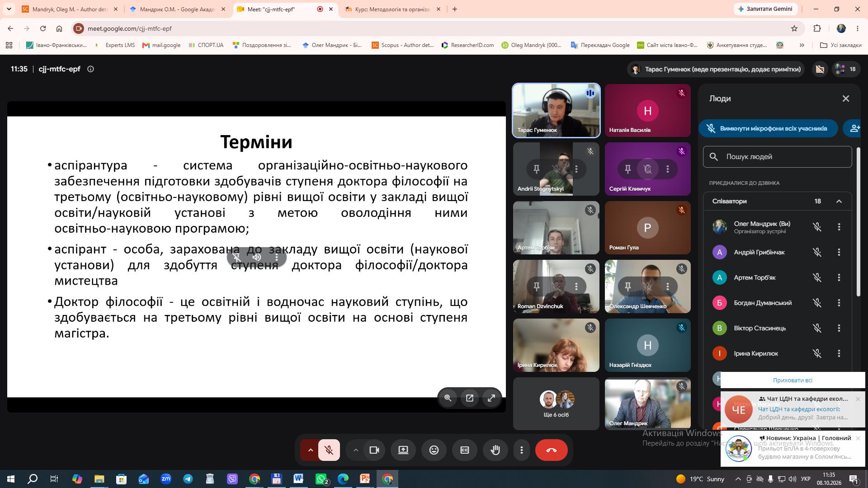Viewport: 868px width, 488px height.
Task: Open the emoji reactions button
Action: coord(434,450)
